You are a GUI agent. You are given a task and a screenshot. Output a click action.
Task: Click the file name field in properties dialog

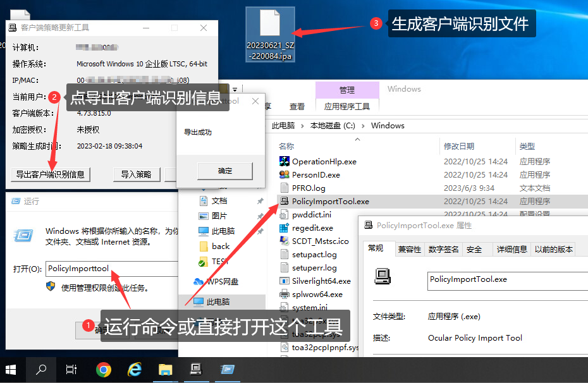coord(508,281)
